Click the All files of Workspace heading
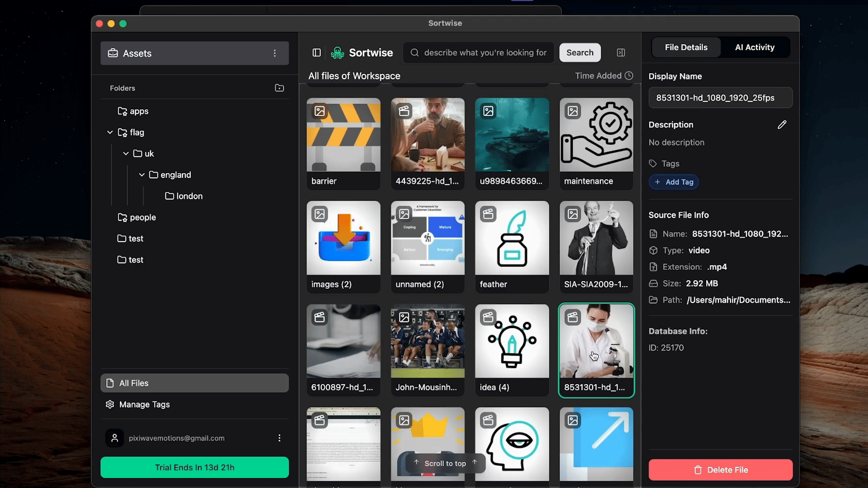Viewport: 868px width, 488px height. click(x=354, y=76)
